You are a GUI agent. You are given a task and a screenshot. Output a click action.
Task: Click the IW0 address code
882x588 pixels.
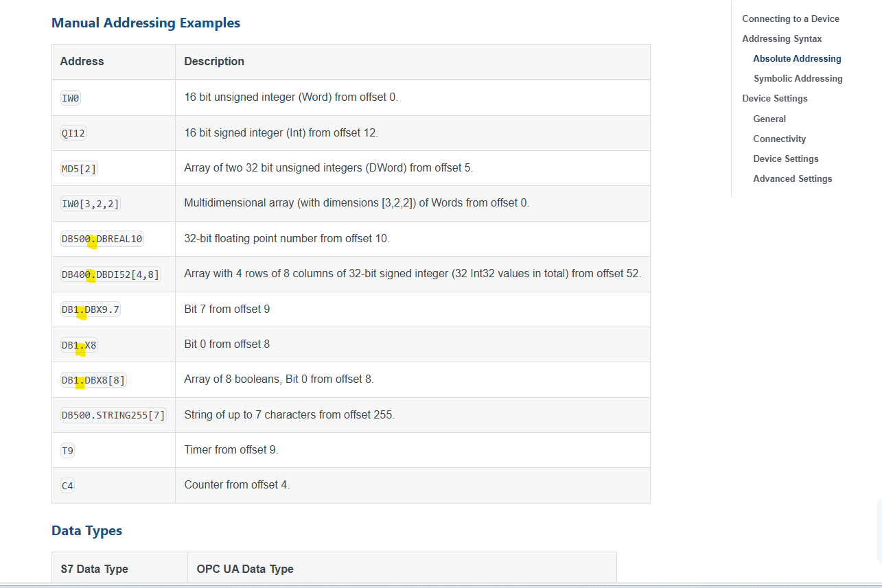tap(71, 98)
